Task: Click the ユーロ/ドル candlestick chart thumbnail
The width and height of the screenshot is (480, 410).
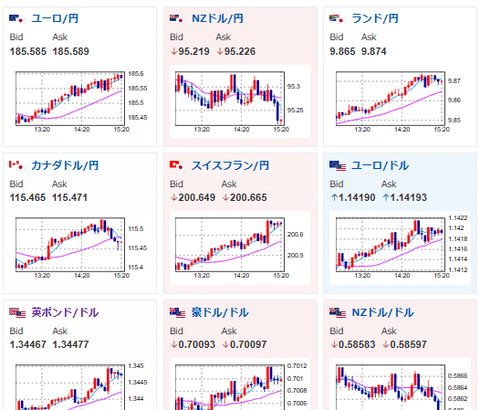Action: tap(400, 248)
